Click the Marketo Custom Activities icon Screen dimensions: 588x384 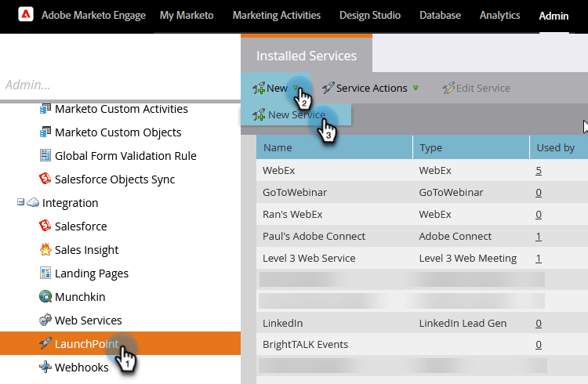coord(45,109)
